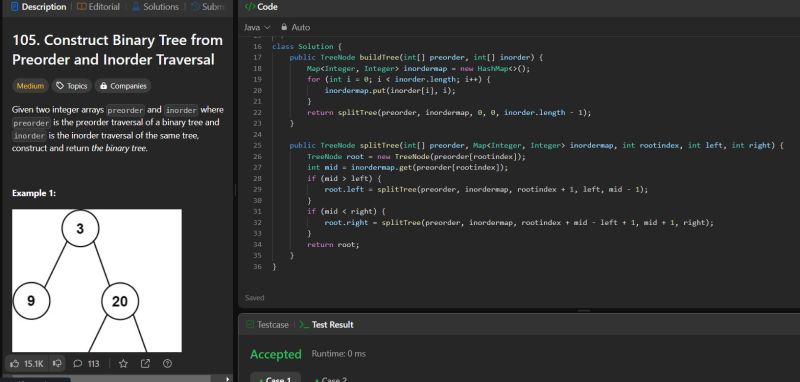The height and width of the screenshot is (382, 800).
Task: Select the Code panel tab
Action: (261, 7)
